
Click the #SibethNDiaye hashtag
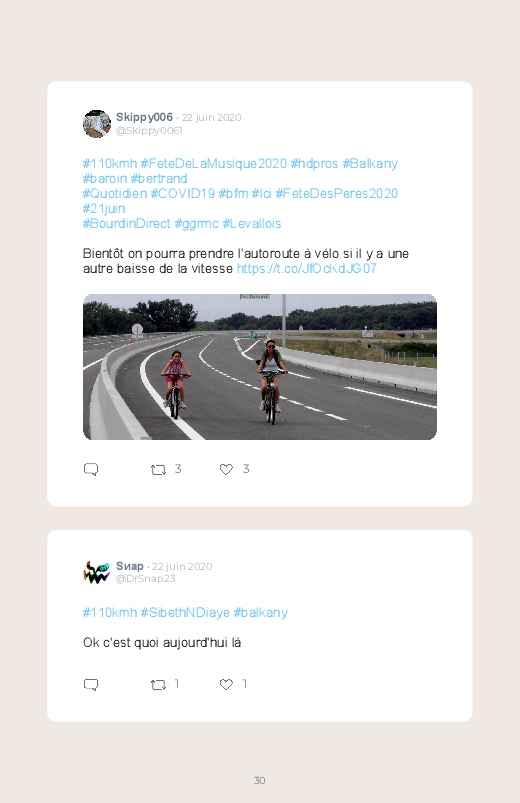(x=185, y=613)
